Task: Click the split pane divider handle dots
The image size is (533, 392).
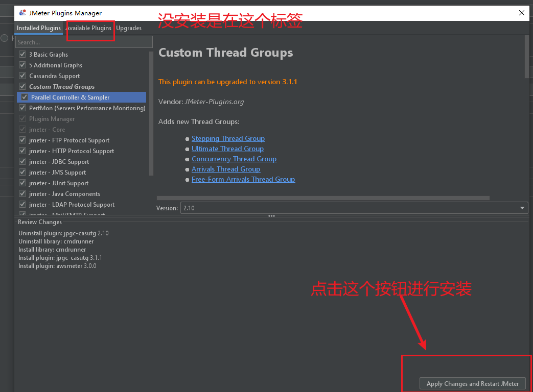Action: (x=271, y=216)
